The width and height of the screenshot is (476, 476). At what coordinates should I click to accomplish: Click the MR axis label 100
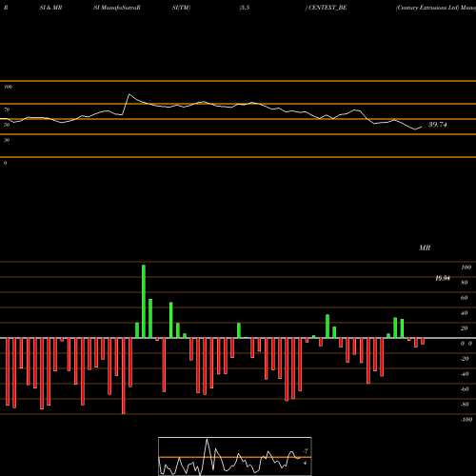click(x=466, y=268)
